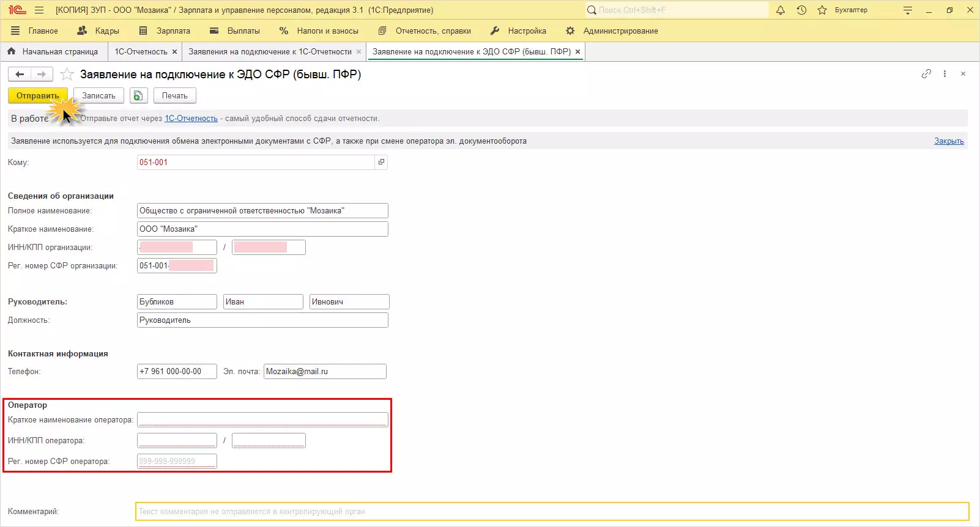
Task: Open favorites star in title bar
Action: click(822, 10)
